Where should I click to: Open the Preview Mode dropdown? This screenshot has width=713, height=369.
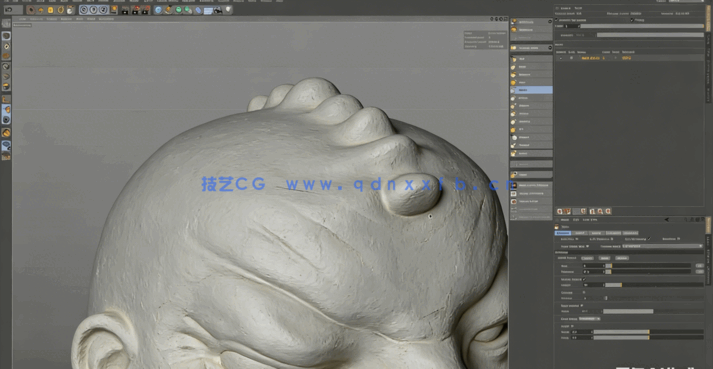click(662, 246)
